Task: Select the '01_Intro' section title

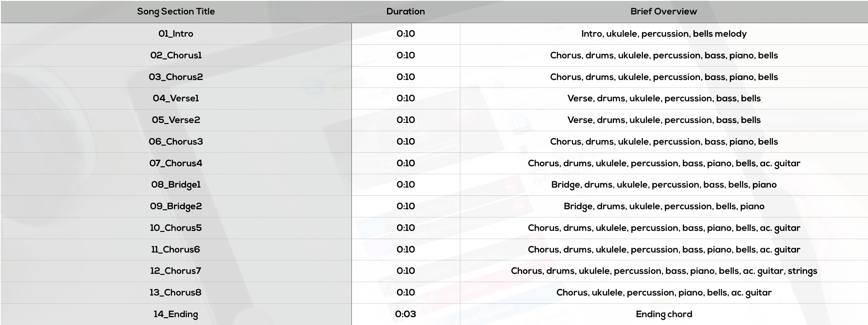Action: [x=176, y=34]
